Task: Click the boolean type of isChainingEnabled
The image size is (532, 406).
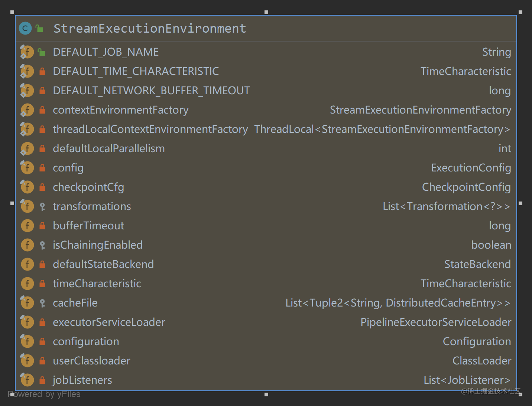Action: pyautogui.click(x=491, y=245)
